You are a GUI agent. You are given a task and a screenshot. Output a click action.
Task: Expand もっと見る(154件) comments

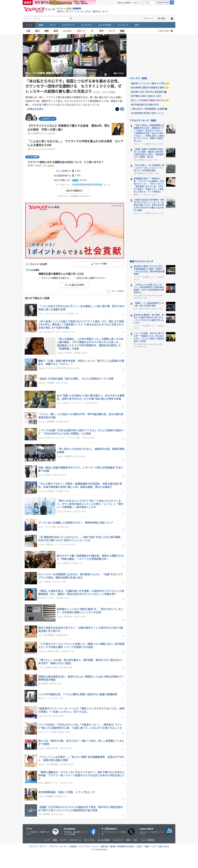[75, 285]
